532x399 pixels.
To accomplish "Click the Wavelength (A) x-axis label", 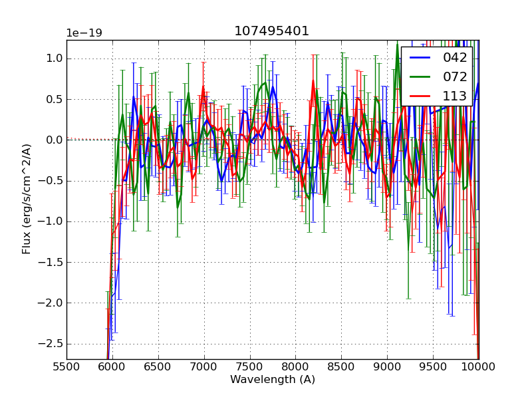I will click(273, 380).
